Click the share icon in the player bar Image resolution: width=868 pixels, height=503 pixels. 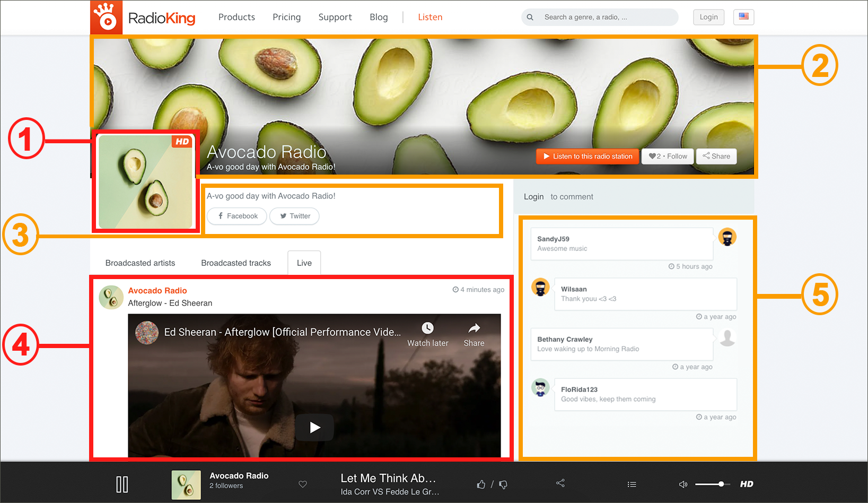[560, 483]
